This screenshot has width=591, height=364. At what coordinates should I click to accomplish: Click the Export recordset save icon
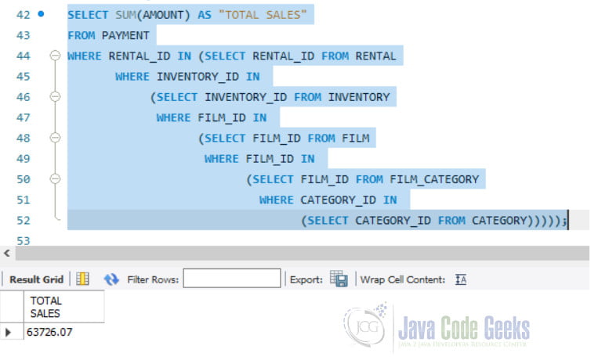(339, 279)
